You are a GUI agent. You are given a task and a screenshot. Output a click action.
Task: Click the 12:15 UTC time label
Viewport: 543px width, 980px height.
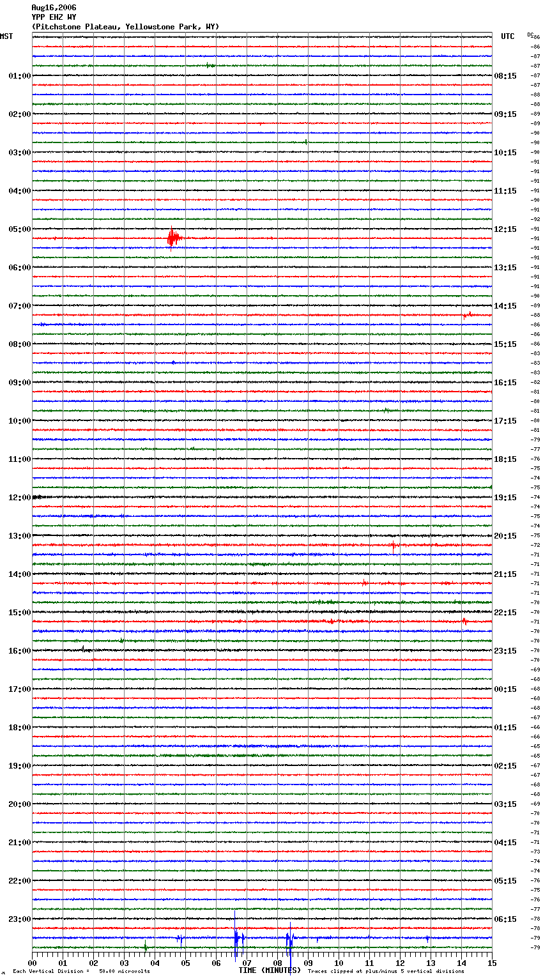[505, 229]
